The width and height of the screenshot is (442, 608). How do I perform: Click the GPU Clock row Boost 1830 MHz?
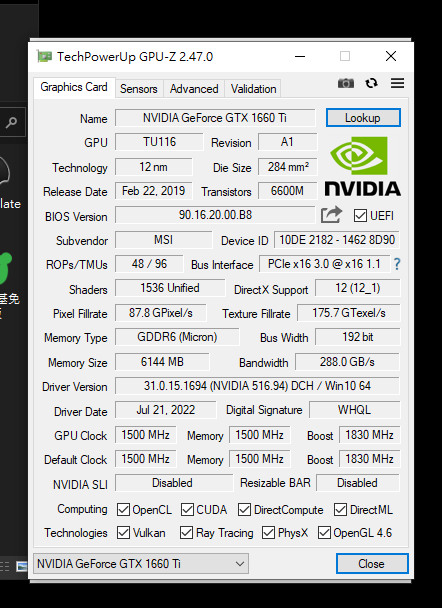coord(369,435)
